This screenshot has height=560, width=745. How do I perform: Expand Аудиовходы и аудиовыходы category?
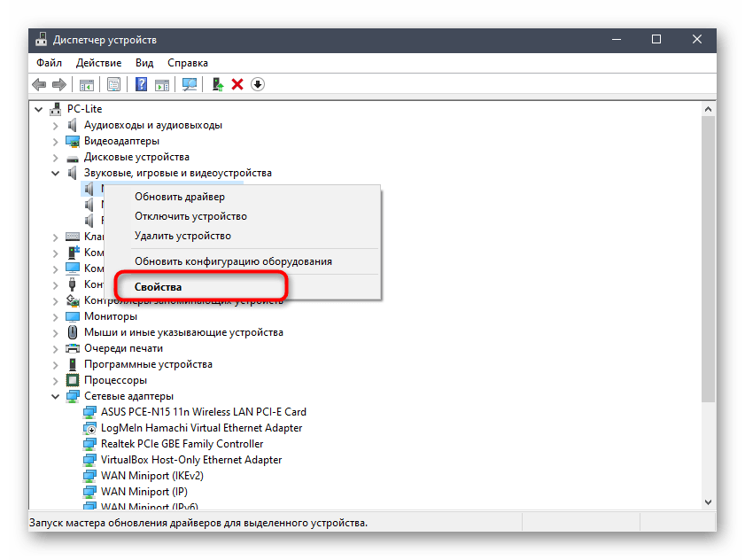coord(55,126)
